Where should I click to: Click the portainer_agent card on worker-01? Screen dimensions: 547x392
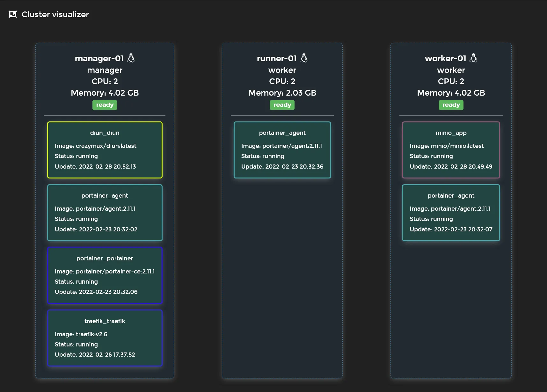(x=451, y=213)
